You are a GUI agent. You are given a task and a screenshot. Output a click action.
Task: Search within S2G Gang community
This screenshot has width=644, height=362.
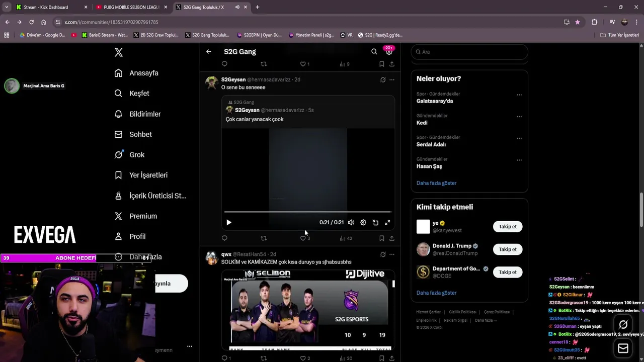click(374, 51)
